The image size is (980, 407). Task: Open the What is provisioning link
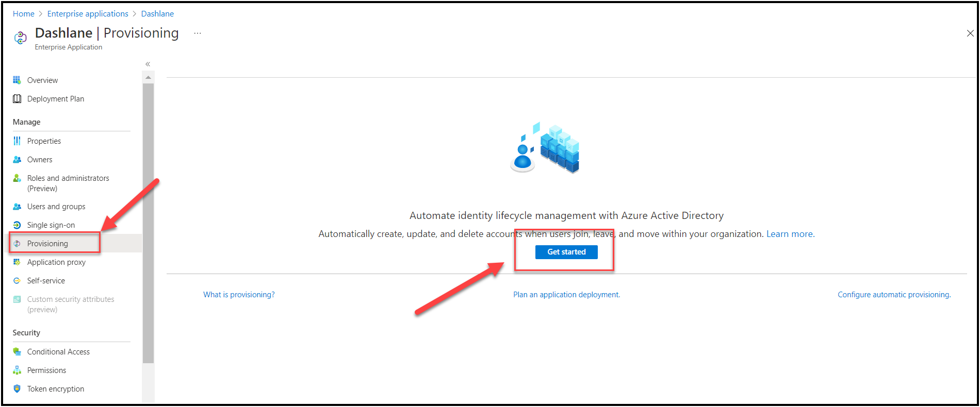point(239,295)
